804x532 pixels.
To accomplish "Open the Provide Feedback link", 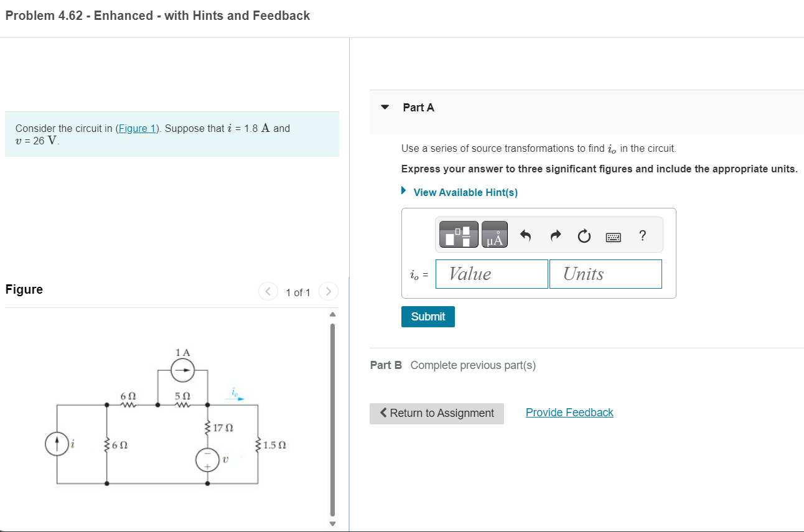I will point(569,412).
